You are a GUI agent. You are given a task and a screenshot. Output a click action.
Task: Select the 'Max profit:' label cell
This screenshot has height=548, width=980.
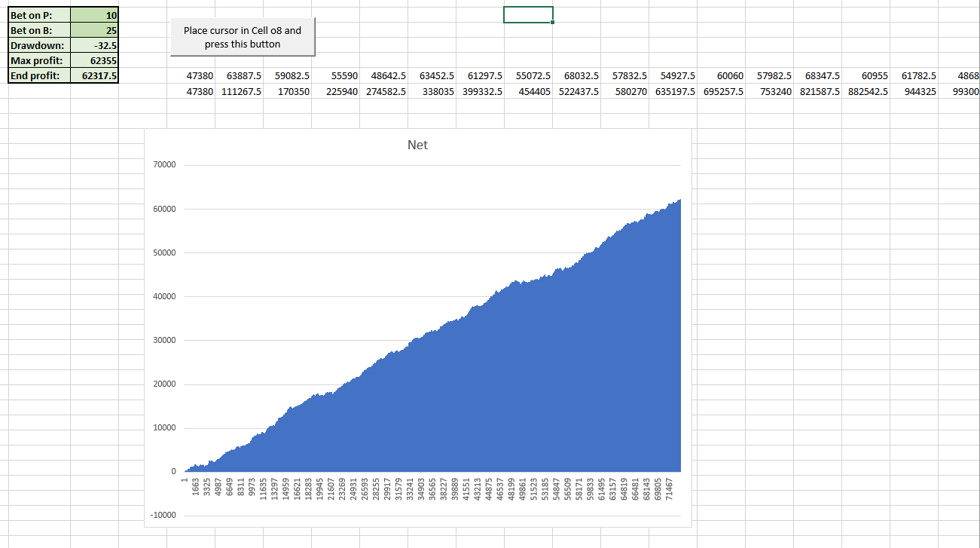click(x=38, y=60)
